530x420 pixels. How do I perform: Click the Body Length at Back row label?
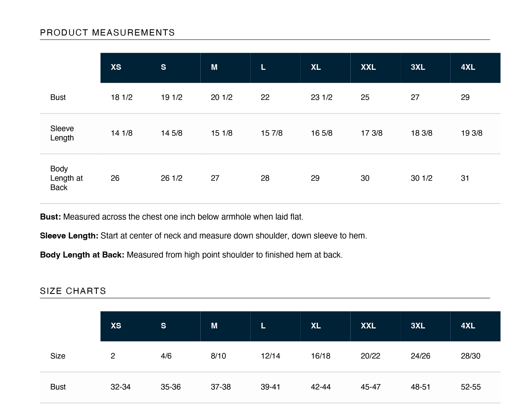coord(66,178)
